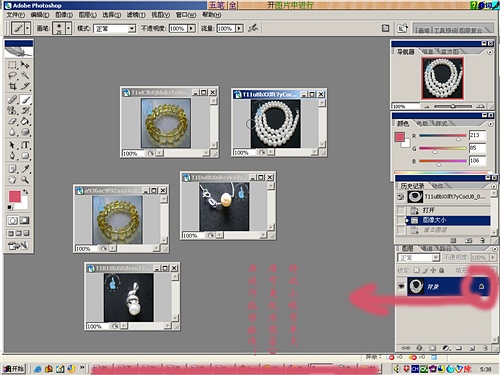Click the R value input field

click(x=477, y=135)
